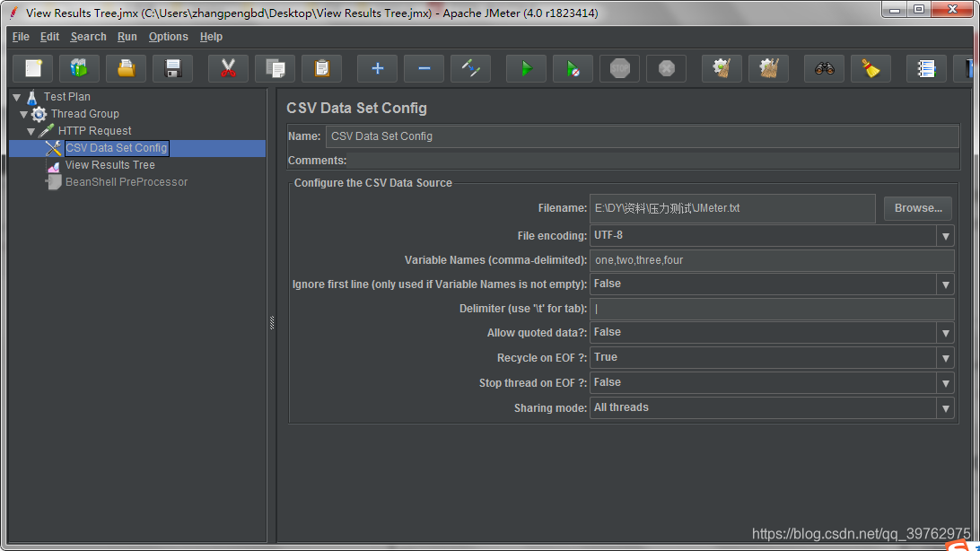
Task: Click the Browse... button for filename
Action: [917, 208]
